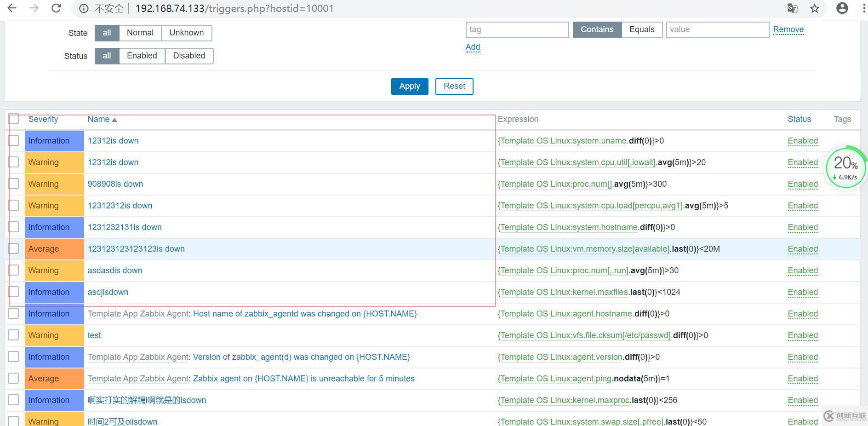
Task: Click the Average severity cell for 123123123123123is down
Action: click(x=54, y=249)
